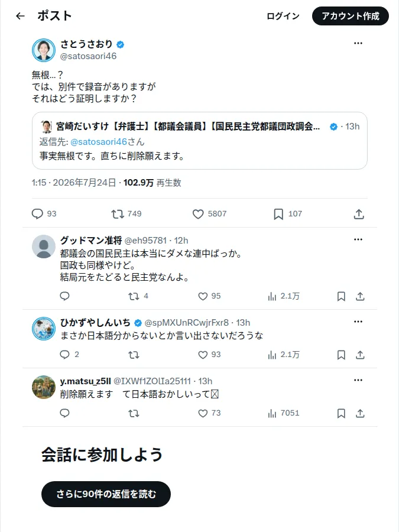Open more options on ひかずやしんいち's reply

click(x=358, y=322)
